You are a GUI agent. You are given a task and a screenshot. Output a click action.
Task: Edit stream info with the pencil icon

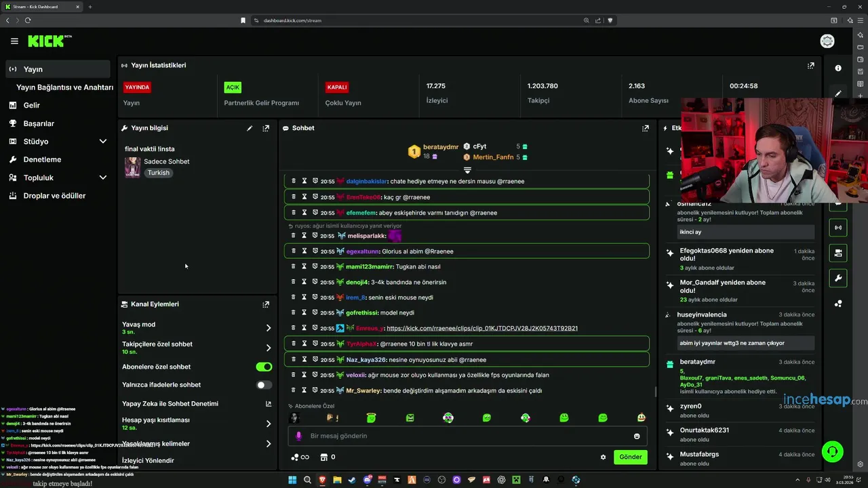[x=250, y=128]
